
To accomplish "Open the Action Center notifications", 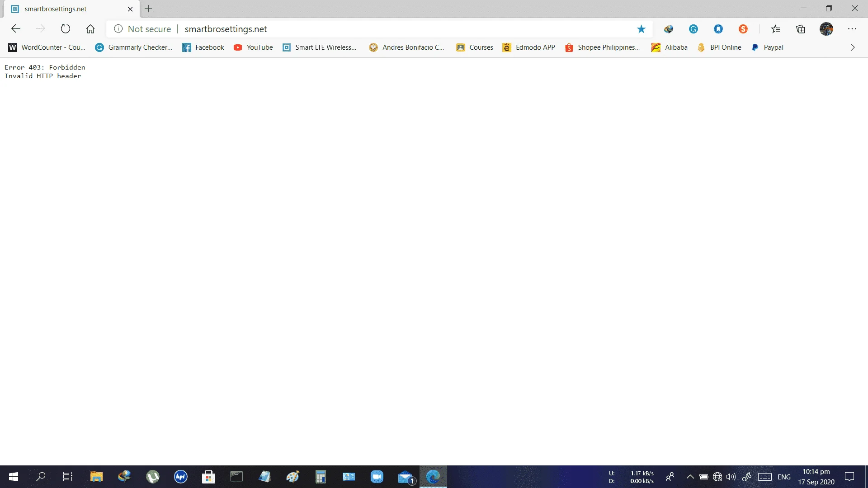I will pos(849,477).
